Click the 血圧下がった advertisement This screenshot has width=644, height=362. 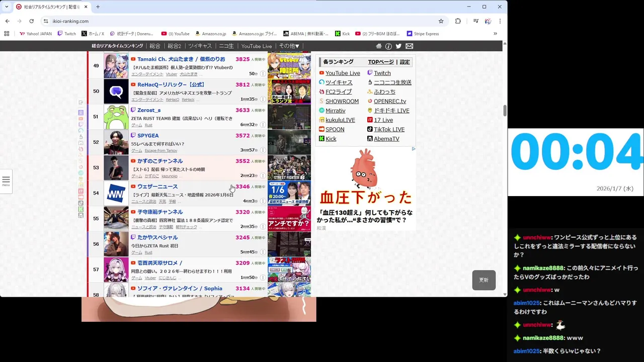pyautogui.click(x=366, y=189)
